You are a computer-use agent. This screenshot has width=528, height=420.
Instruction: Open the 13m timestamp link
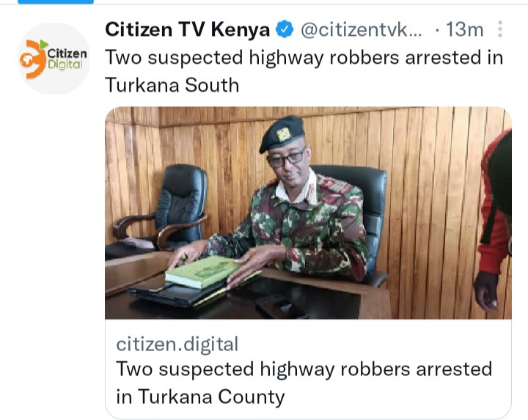(465, 29)
